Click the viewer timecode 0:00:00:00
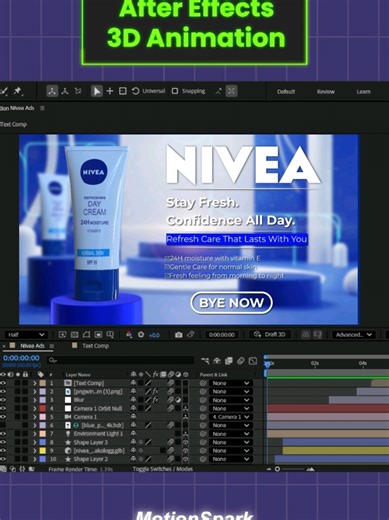This screenshot has height=520, width=389. tap(222, 334)
